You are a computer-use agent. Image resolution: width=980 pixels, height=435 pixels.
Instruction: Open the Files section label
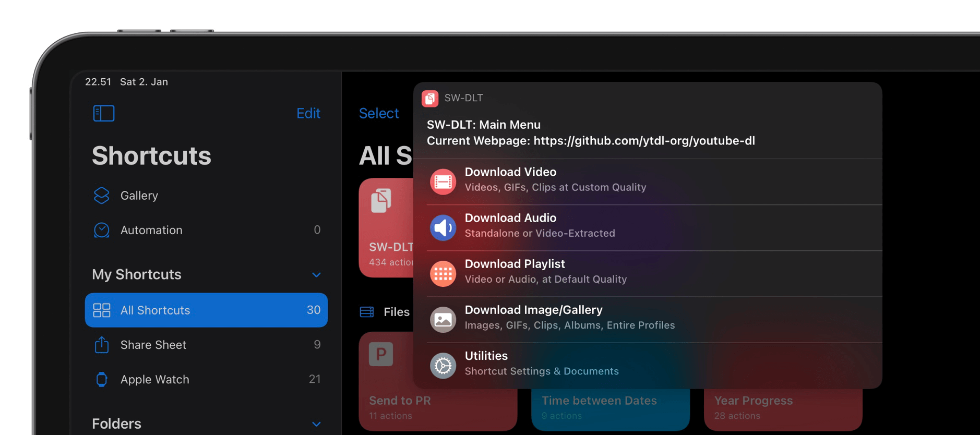point(397,312)
